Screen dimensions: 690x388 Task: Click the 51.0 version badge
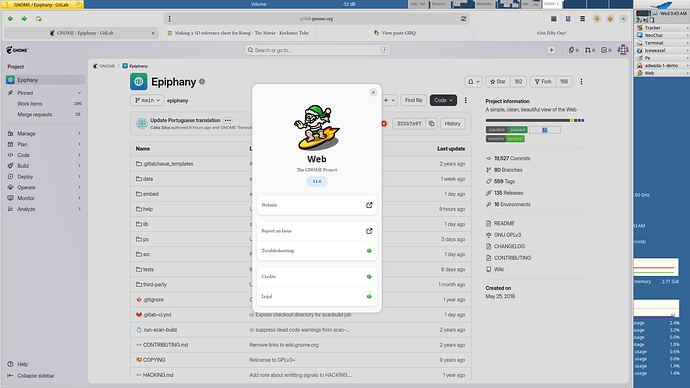(317, 181)
